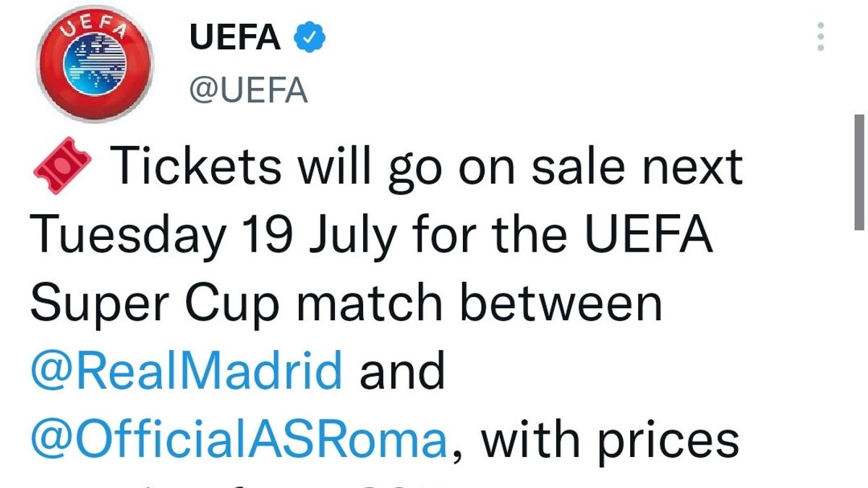Image resolution: width=868 pixels, height=488 pixels.
Task: Open the three-dot more options menu
Action: tap(820, 37)
